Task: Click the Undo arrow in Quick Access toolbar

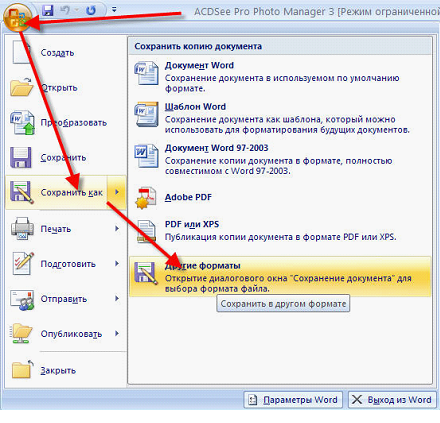Action: 66,10
